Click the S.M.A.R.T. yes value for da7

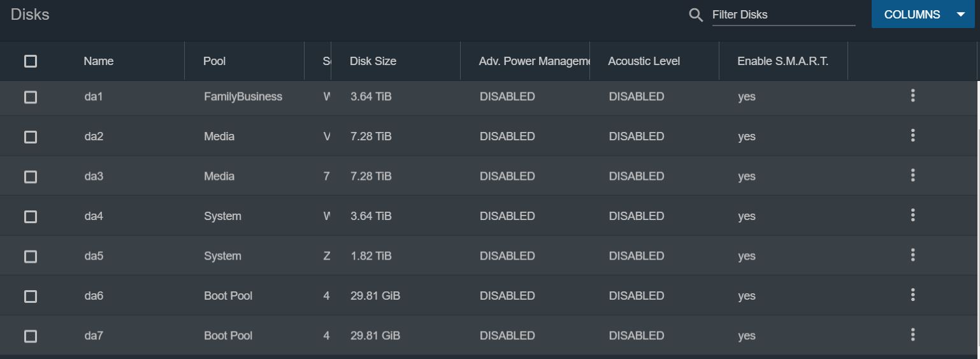coord(747,336)
